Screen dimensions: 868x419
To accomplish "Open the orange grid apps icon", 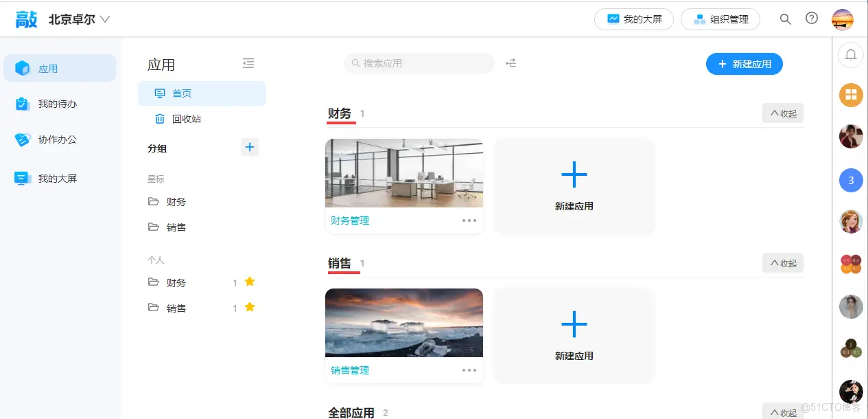I will coord(851,95).
